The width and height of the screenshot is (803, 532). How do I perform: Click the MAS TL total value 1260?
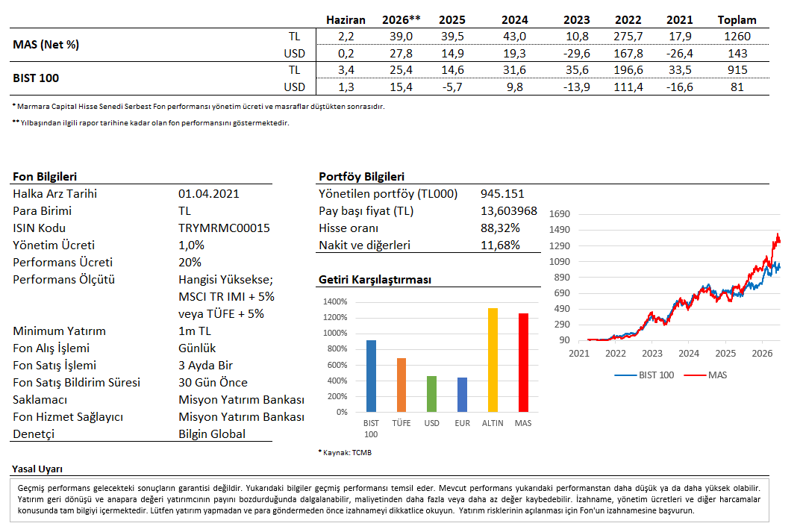pyautogui.click(x=737, y=37)
